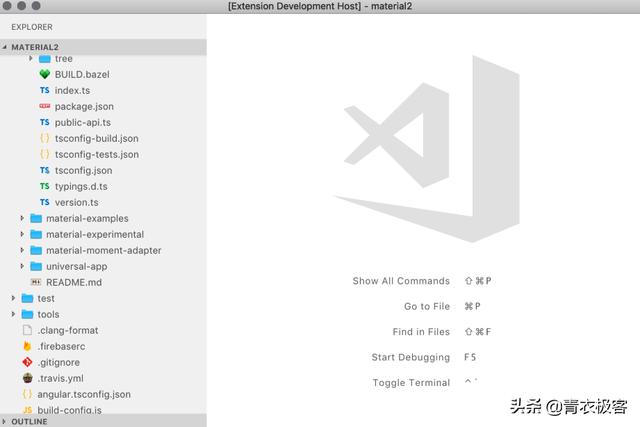This screenshot has width=640, height=427.
Task: Click the EXPLORER panel title
Action: click(32, 27)
